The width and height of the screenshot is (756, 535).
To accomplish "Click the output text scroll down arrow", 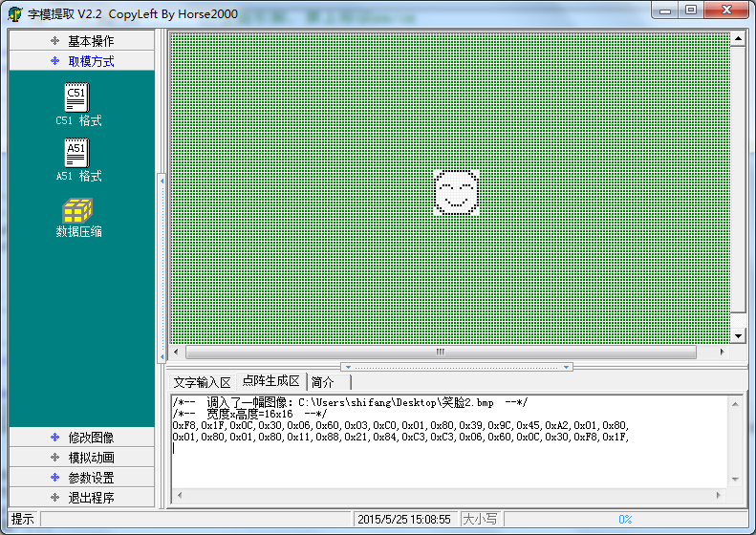I will (735, 479).
